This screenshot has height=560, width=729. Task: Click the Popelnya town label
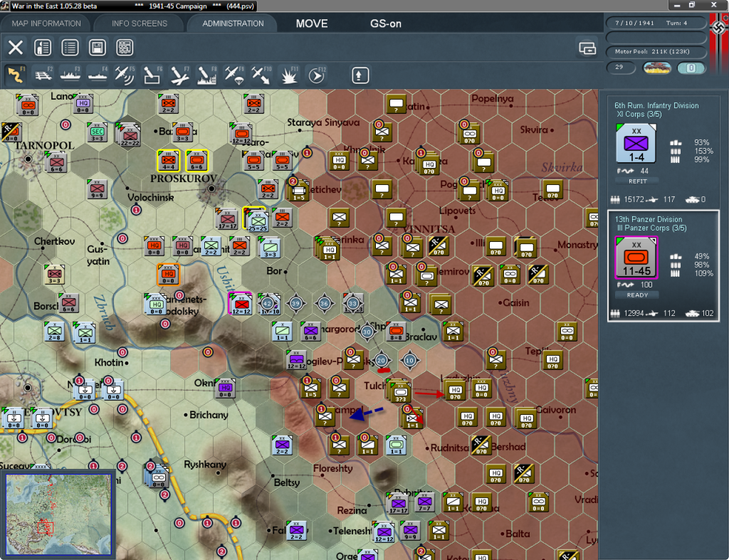coord(493,98)
